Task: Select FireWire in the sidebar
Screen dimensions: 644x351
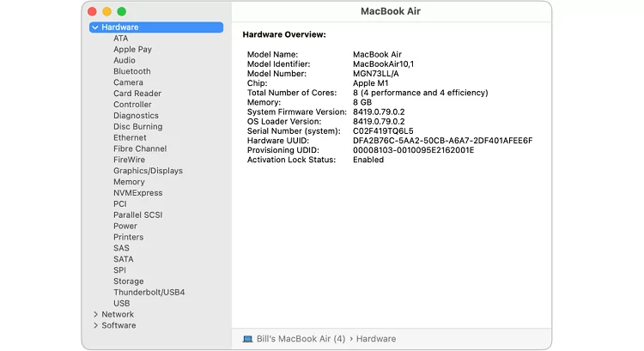Action: (130, 160)
